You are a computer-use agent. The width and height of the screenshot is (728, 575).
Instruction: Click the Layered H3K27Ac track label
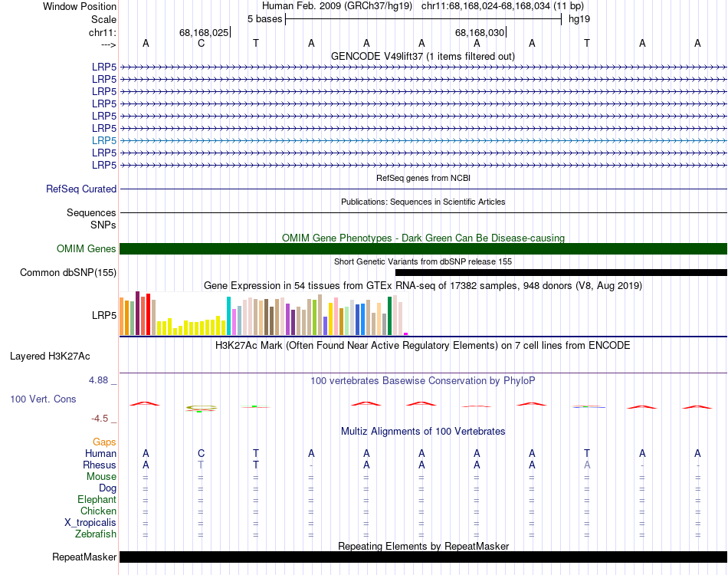point(50,356)
